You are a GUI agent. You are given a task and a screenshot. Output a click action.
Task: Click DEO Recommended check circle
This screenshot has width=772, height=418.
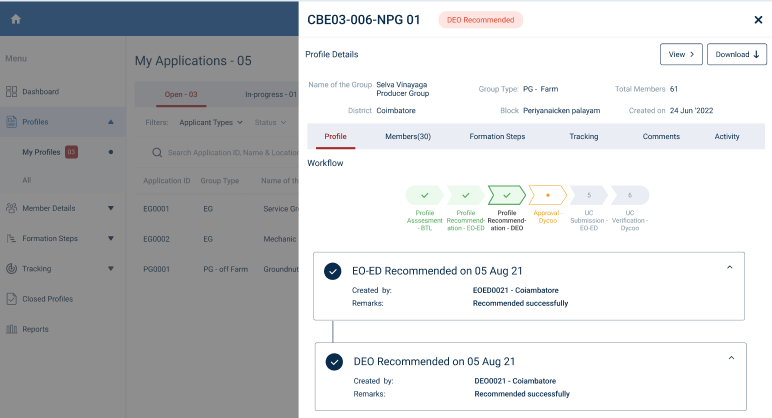point(334,361)
